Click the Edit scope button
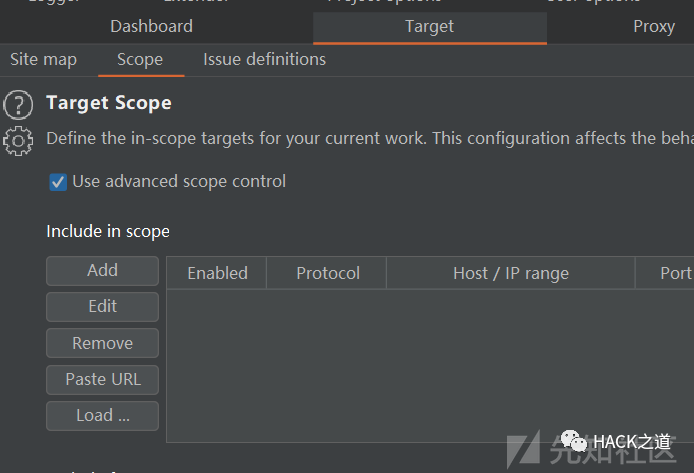 (x=102, y=307)
